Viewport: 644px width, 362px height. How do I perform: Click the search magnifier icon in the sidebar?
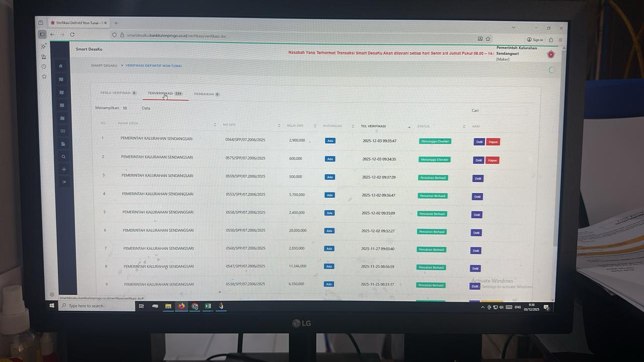[x=63, y=157]
